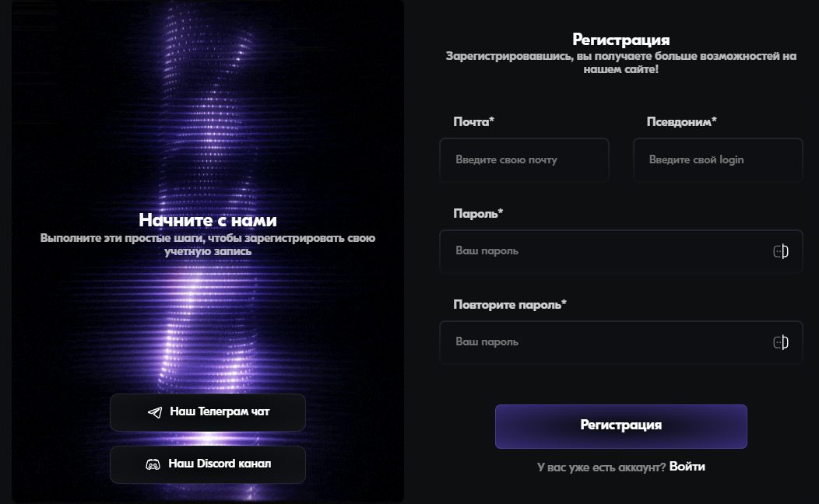Follow the Войти link
Image resolution: width=819 pixels, height=504 pixels.
[687, 467]
